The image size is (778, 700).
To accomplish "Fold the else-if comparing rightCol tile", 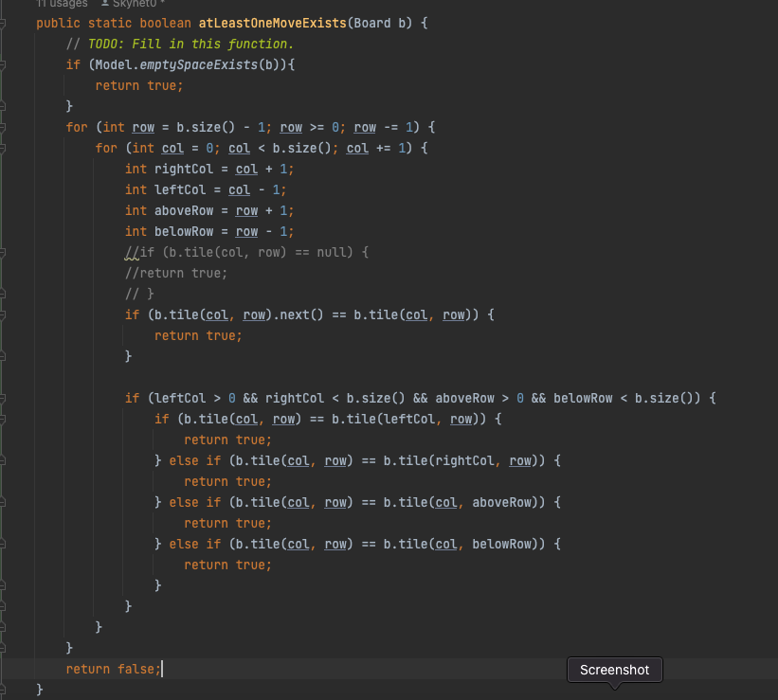I will point(4,460).
